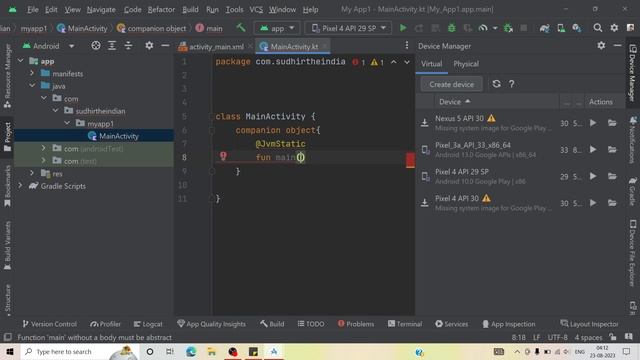Collapse the myapp1 package
The image size is (640, 360).
[67, 123]
